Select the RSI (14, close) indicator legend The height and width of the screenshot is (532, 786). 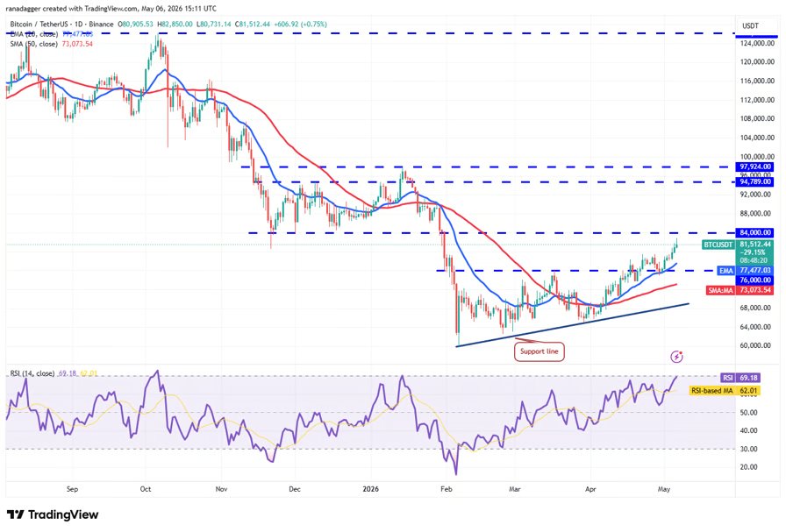(x=32, y=373)
